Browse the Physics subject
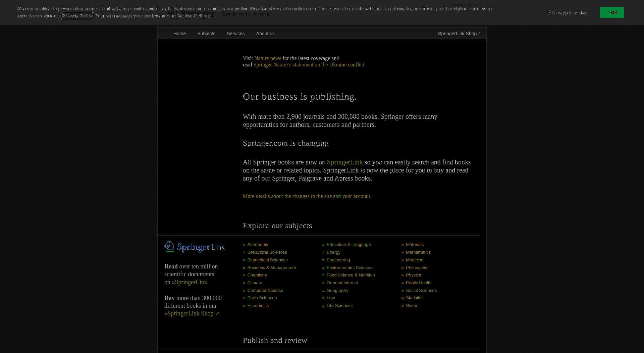This screenshot has width=644, height=353. point(413,275)
